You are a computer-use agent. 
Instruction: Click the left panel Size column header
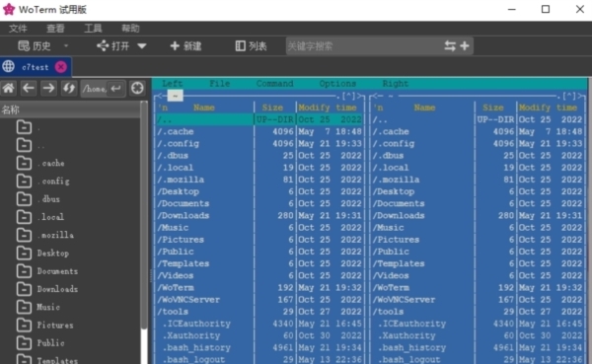click(x=272, y=108)
